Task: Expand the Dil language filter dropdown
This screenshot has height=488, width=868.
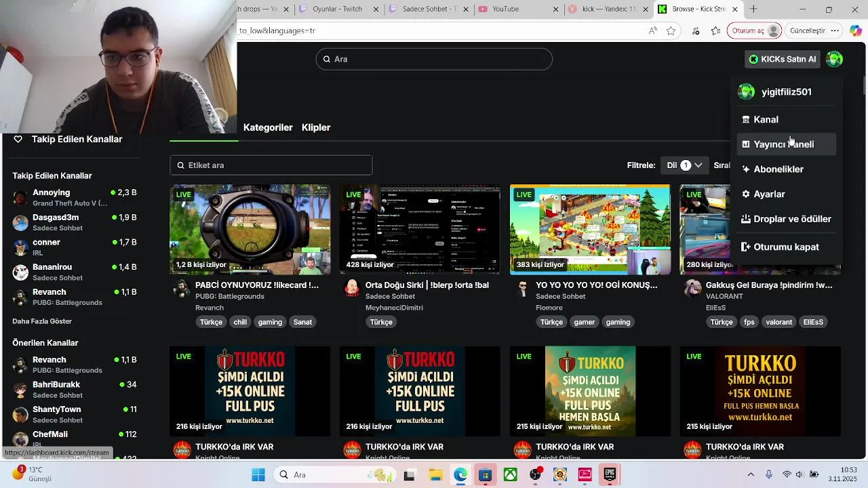Action: [x=684, y=165]
